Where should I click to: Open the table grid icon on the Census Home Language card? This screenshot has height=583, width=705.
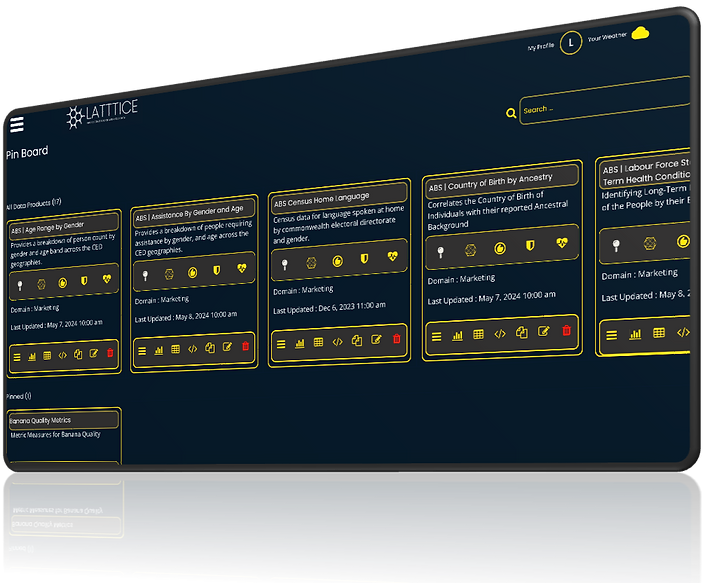pyautogui.click(x=318, y=343)
